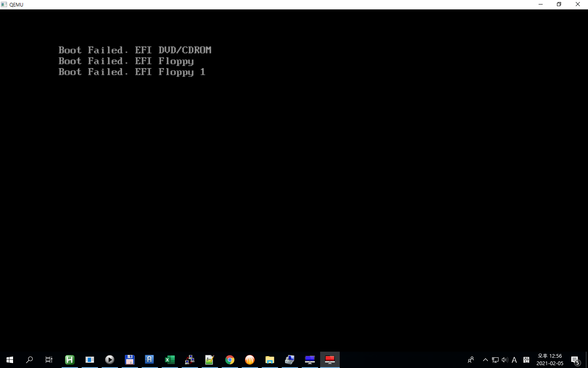Open the volume control tray icon
Screen dimensions: 588x368
pos(505,360)
